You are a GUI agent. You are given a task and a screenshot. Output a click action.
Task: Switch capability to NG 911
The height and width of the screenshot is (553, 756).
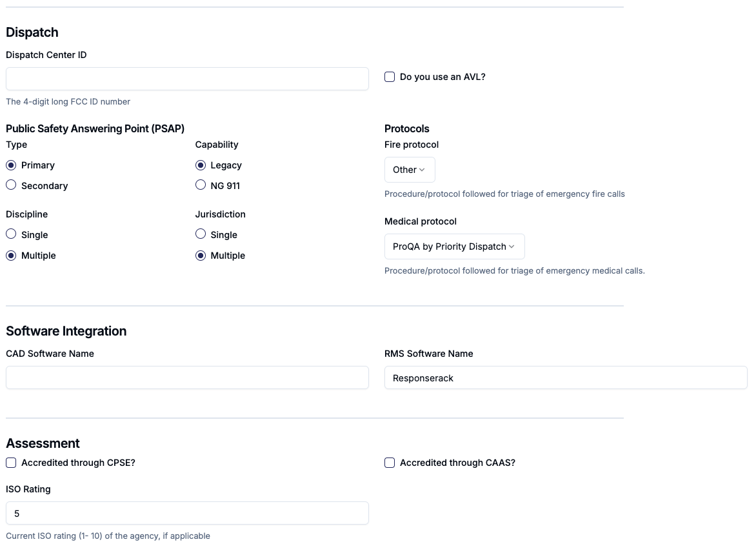coord(201,186)
